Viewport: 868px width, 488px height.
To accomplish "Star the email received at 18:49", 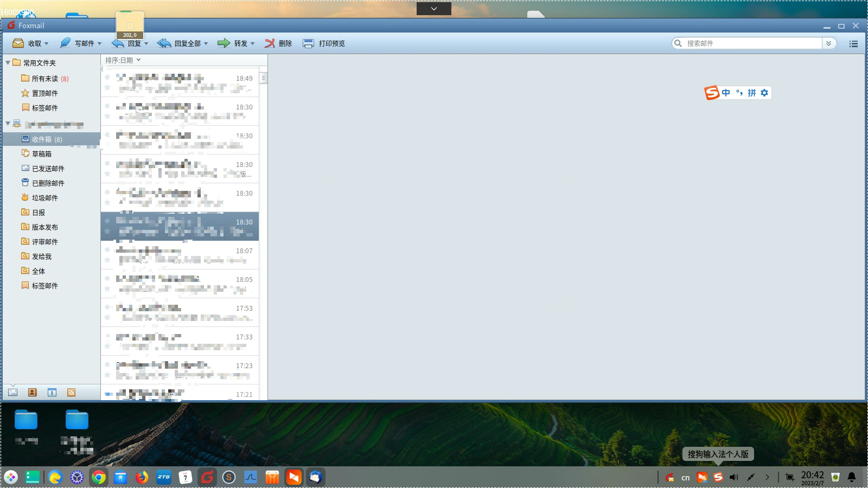I will [x=107, y=87].
